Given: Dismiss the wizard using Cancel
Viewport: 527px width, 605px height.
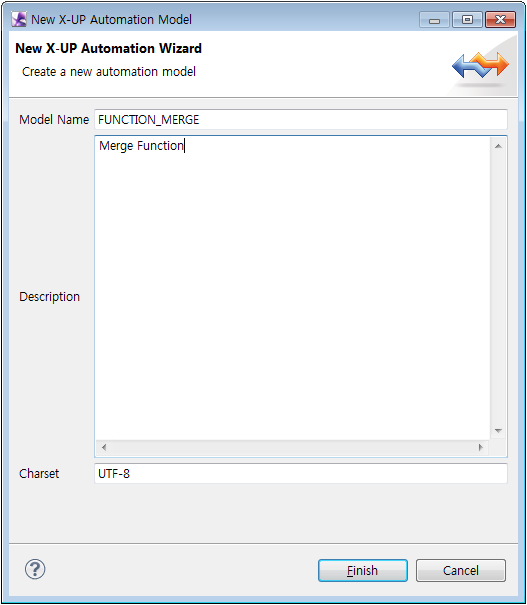Looking at the screenshot, I should point(461,570).
